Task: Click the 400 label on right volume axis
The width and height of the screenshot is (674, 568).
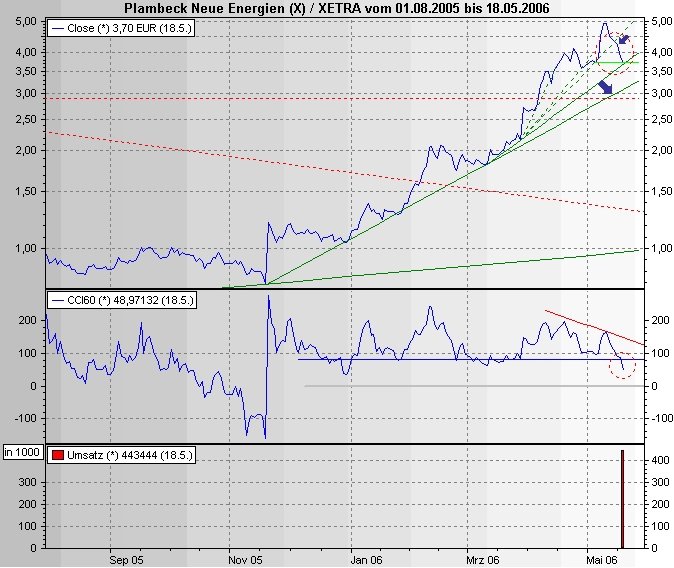Action: point(660,460)
